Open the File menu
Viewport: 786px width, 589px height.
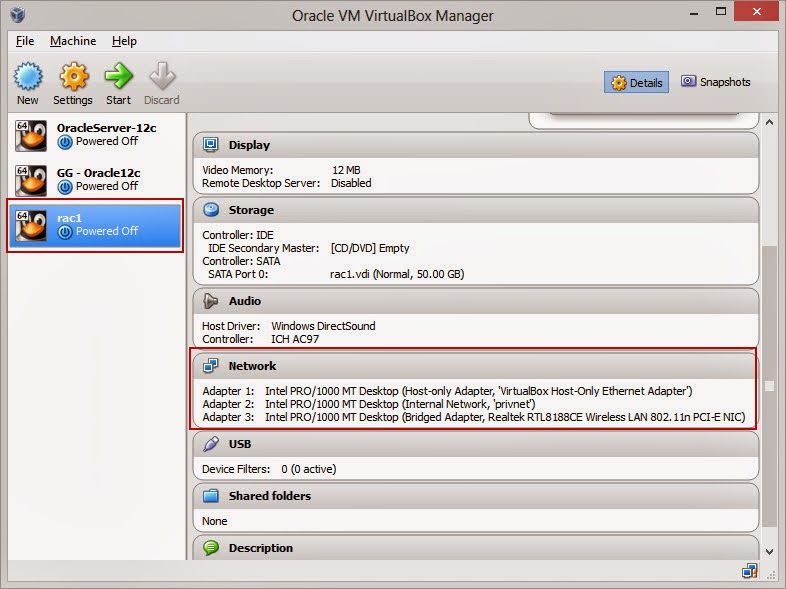pos(25,41)
